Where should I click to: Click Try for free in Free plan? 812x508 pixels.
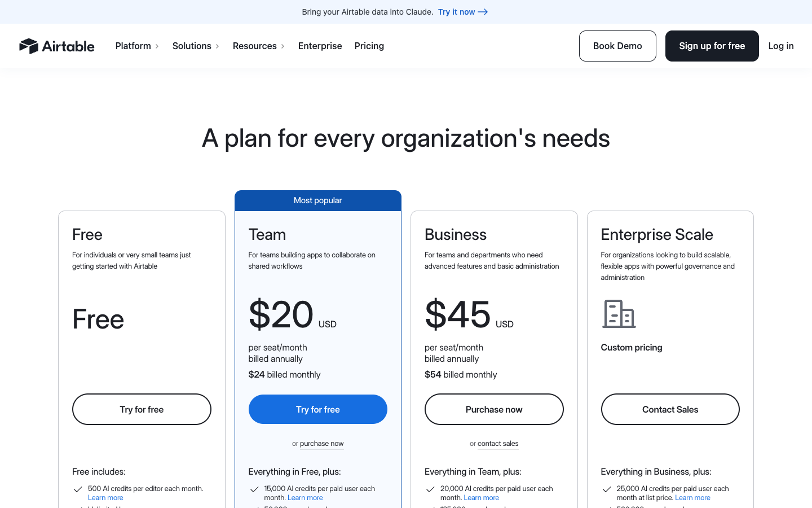[x=142, y=409]
